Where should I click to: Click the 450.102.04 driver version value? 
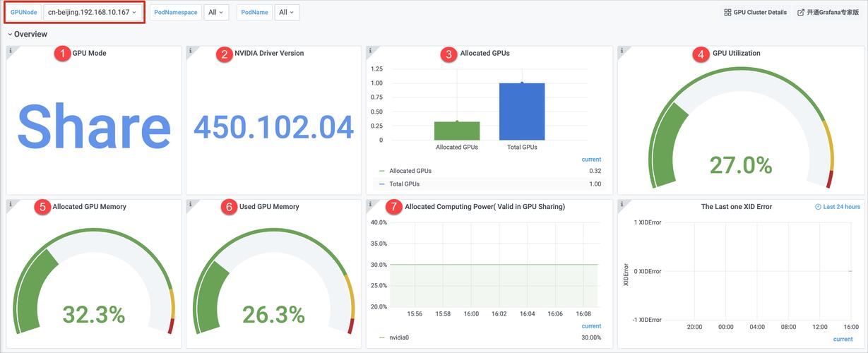point(274,127)
